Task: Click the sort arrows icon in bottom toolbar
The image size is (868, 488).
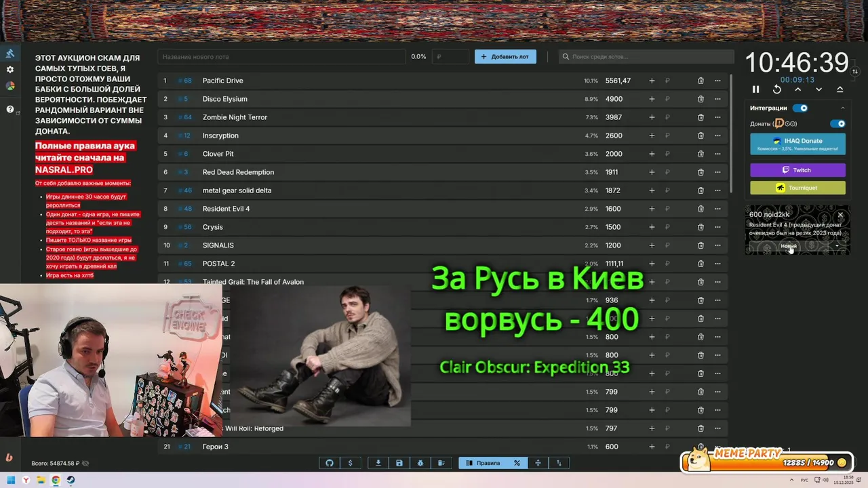Action: pyautogui.click(x=559, y=463)
